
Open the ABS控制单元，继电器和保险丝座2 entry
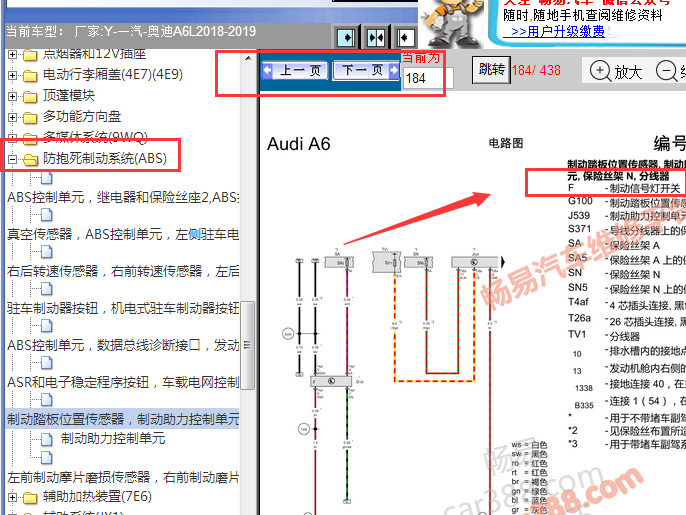tap(123, 197)
